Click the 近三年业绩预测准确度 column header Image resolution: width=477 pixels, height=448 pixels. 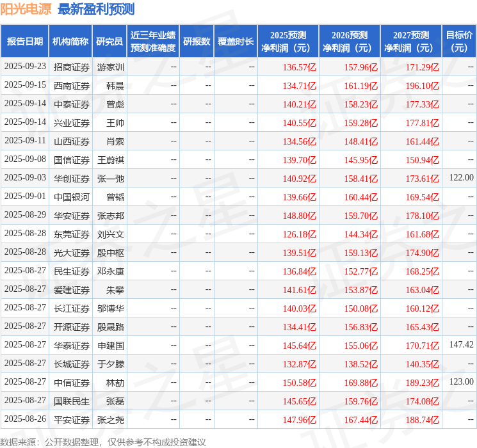[153, 42]
